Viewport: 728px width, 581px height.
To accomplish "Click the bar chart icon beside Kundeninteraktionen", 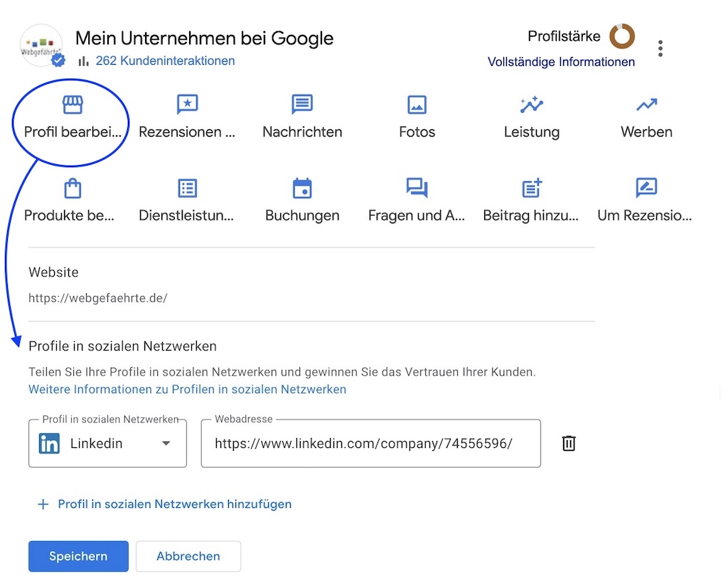I will [x=84, y=61].
